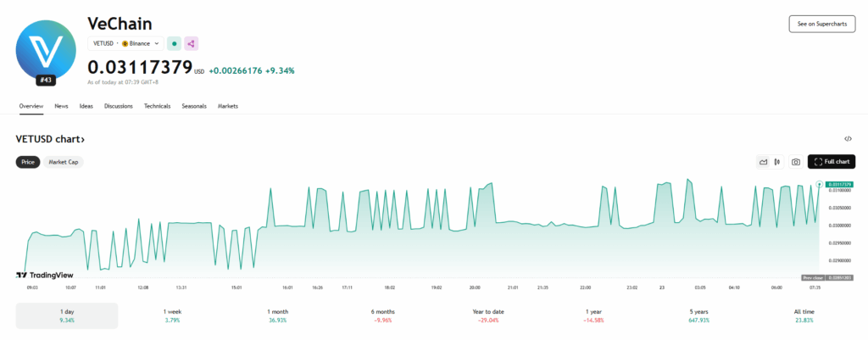
Task: Open the VETUSD Binance symbol dropdown
Action: (x=125, y=43)
